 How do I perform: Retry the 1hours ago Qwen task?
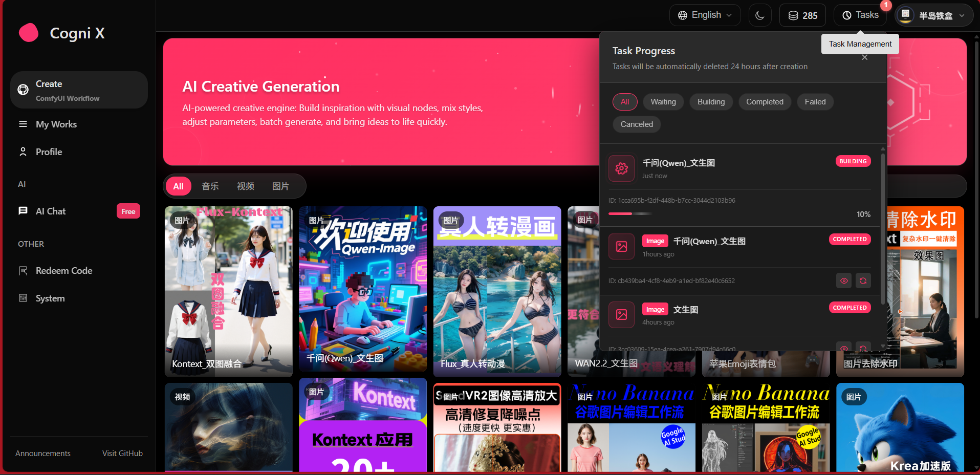click(x=863, y=280)
